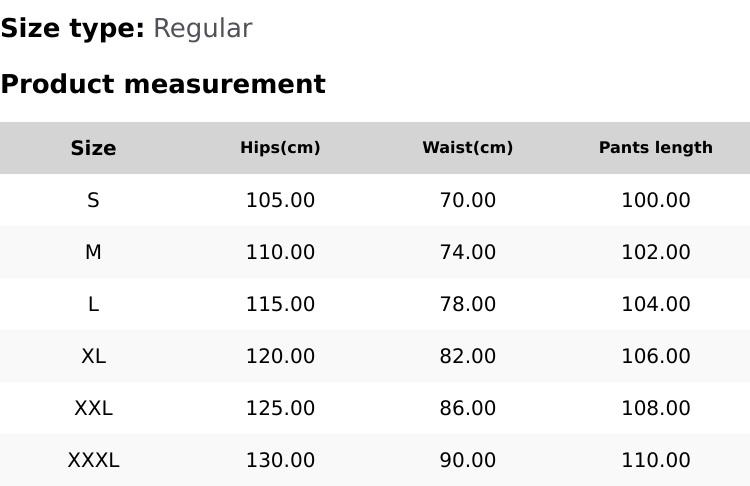Click hips value 130.00 for size XXXL
Screen dimensions: 750x486
280,460
